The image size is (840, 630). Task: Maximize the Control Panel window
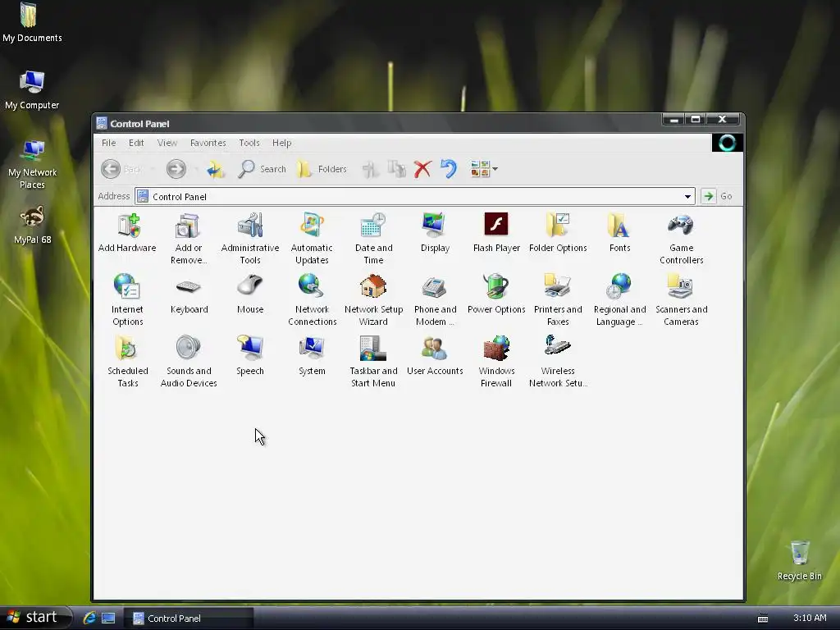pyautogui.click(x=696, y=120)
